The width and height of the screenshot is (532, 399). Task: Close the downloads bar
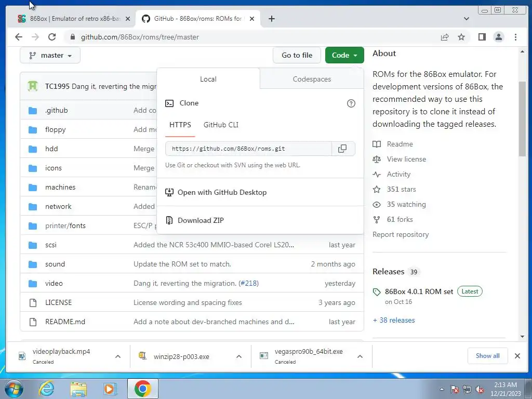(517, 356)
